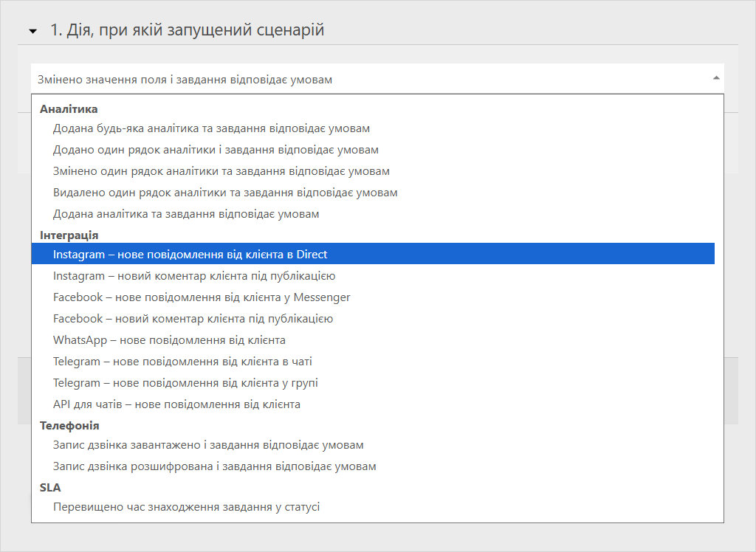Select 'Додана будь-яка аналітика' option

[211, 128]
